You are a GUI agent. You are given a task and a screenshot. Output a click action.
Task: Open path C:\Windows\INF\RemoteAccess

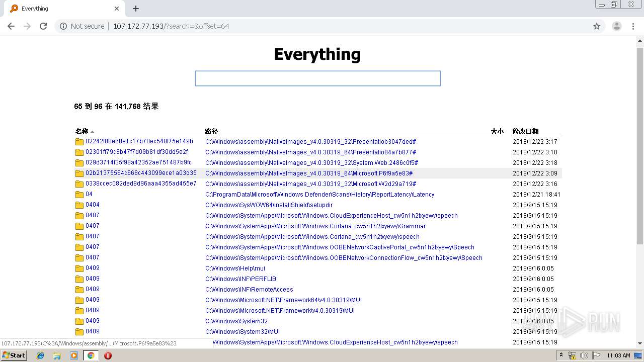tap(249, 290)
